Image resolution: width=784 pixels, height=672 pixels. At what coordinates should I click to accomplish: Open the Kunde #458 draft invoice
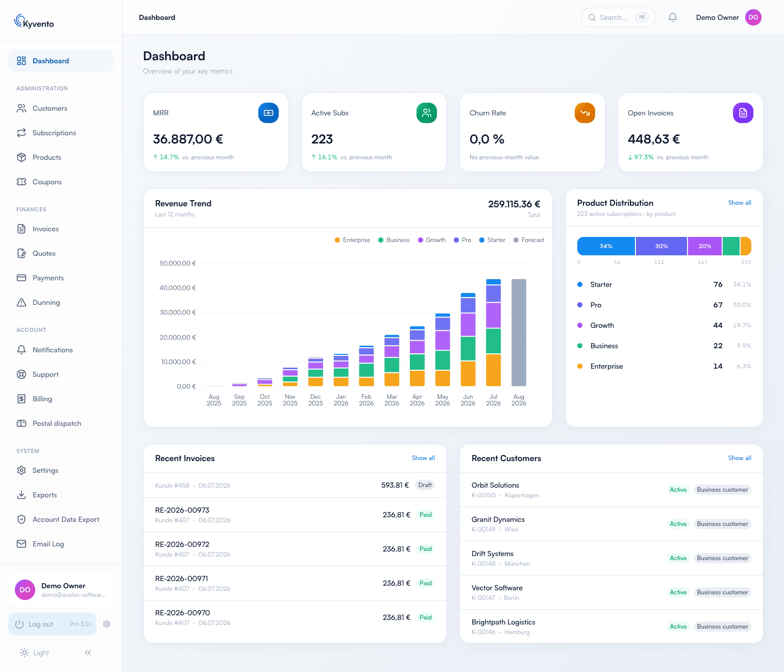point(295,485)
